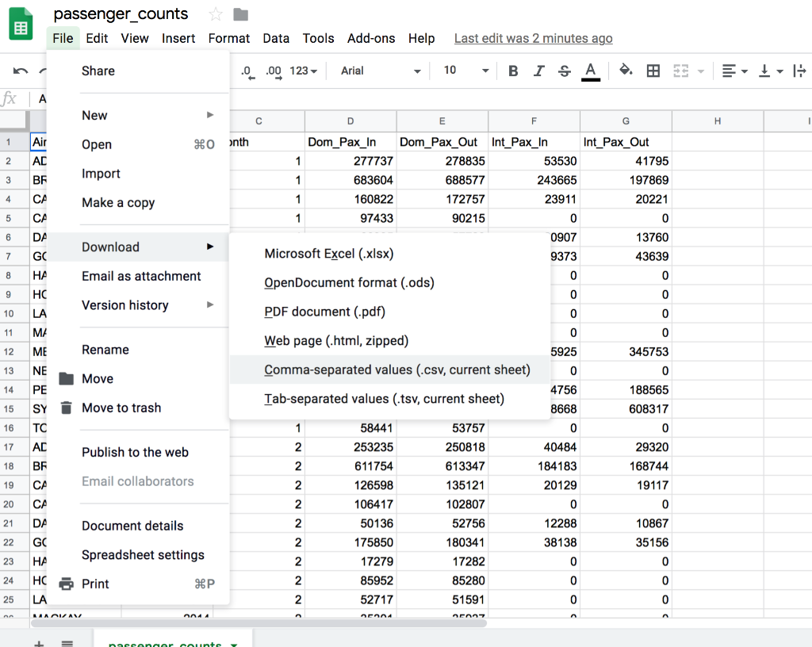Screen dimensions: 812x647
Task: Download as Web page (.html, zipped)
Action: click(389, 341)
